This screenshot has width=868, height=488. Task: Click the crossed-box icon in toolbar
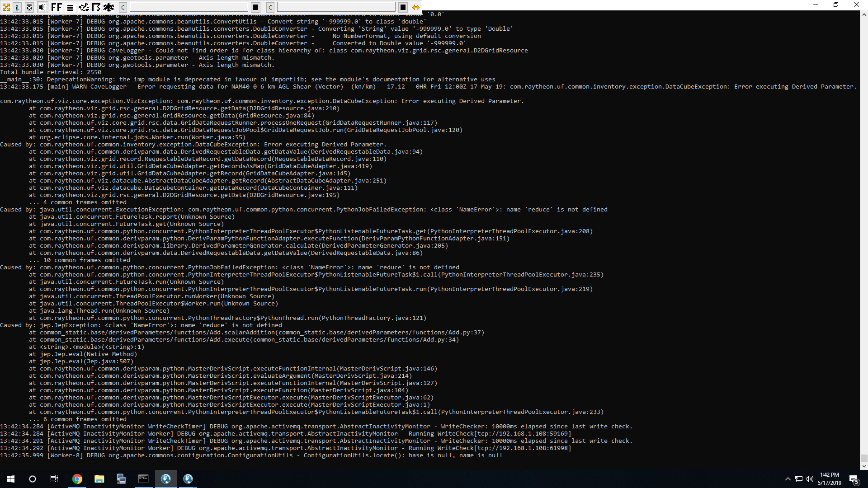[x=29, y=7]
